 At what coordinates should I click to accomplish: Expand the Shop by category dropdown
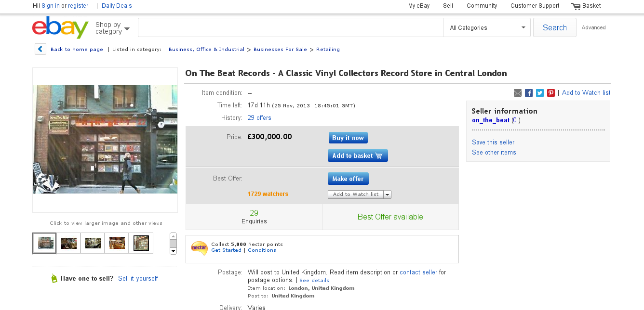point(112,28)
